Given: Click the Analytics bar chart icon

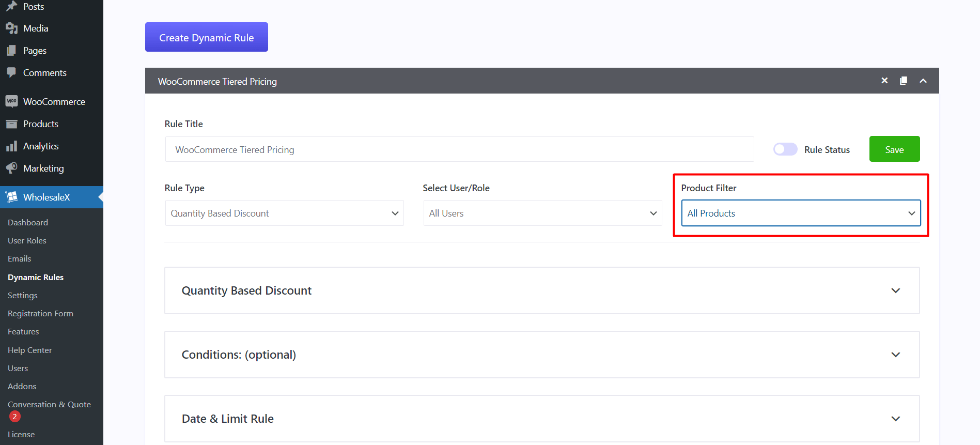Looking at the screenshot, I should (x=11, y=146).
